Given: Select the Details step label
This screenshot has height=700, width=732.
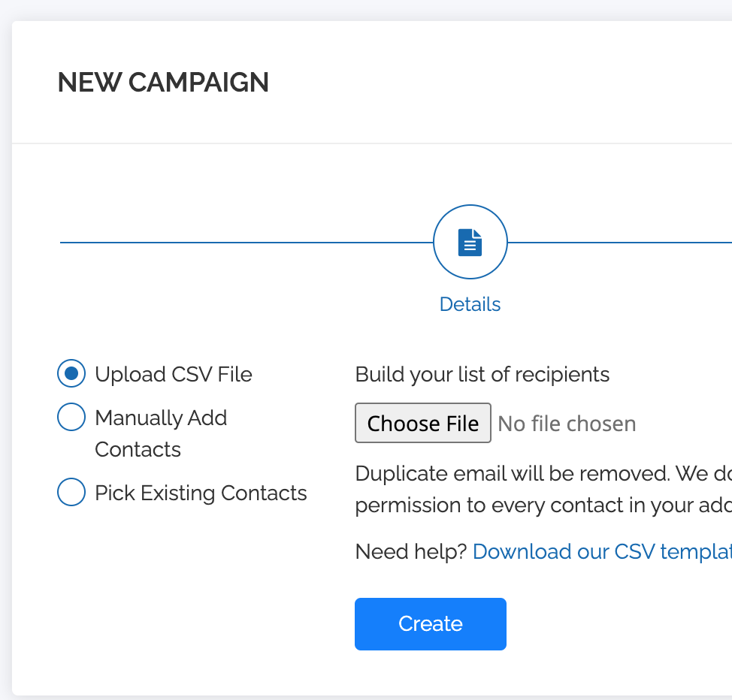Looking at the screenshot, I should click(x=470, y=304).
